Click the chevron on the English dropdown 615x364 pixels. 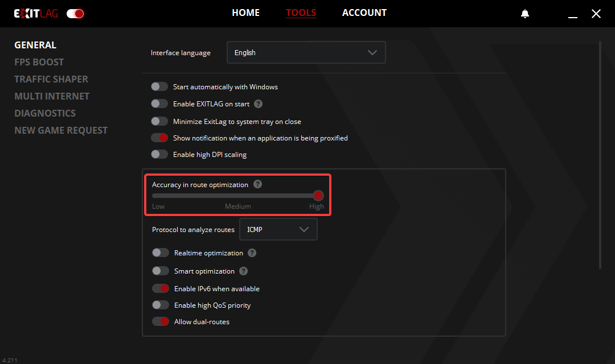372,52
